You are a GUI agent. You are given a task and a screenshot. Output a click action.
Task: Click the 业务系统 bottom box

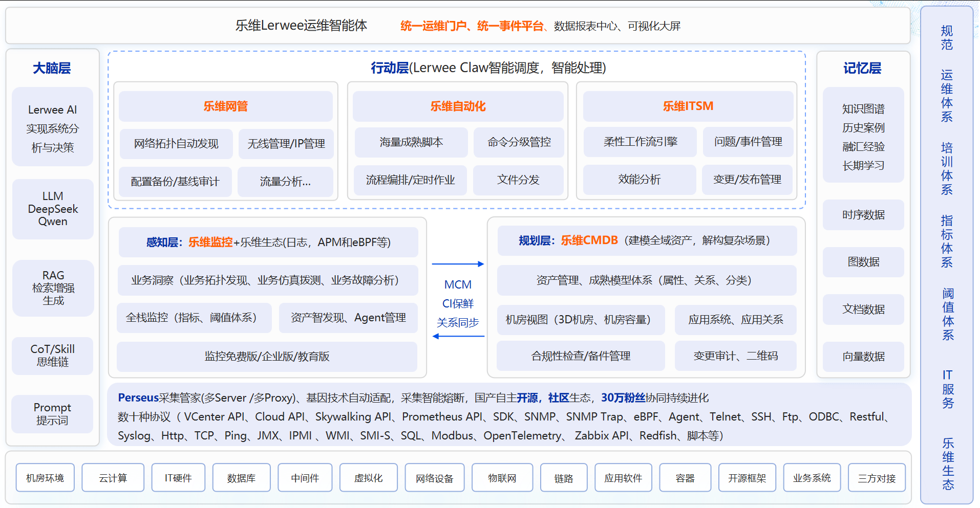pyautogui.click(x=812, y=478)
